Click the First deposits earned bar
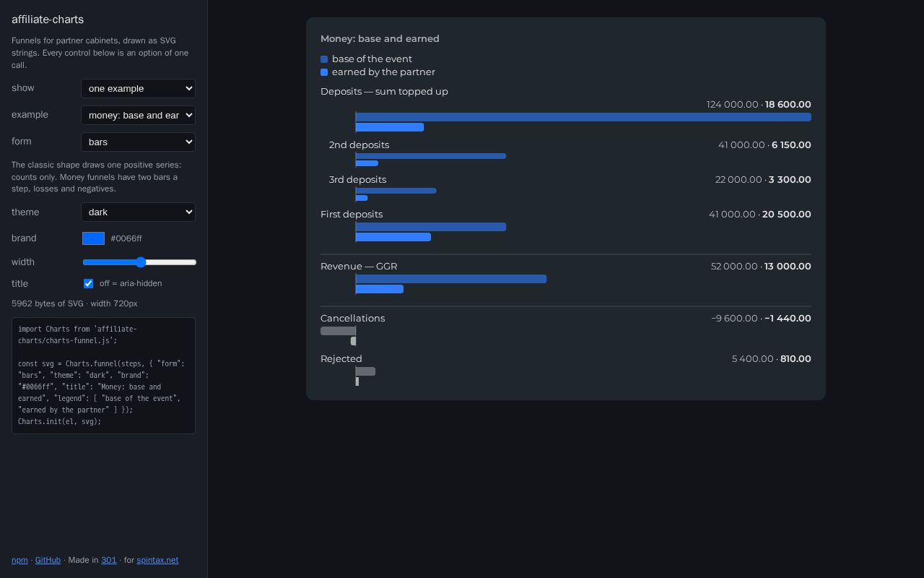Screen dimensions: 924x578 click(x=393, y=237)
